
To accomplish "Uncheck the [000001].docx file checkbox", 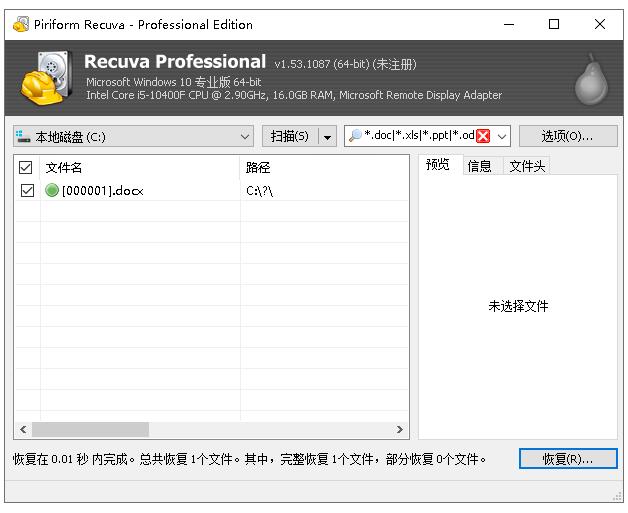I will tap(27, 191).
